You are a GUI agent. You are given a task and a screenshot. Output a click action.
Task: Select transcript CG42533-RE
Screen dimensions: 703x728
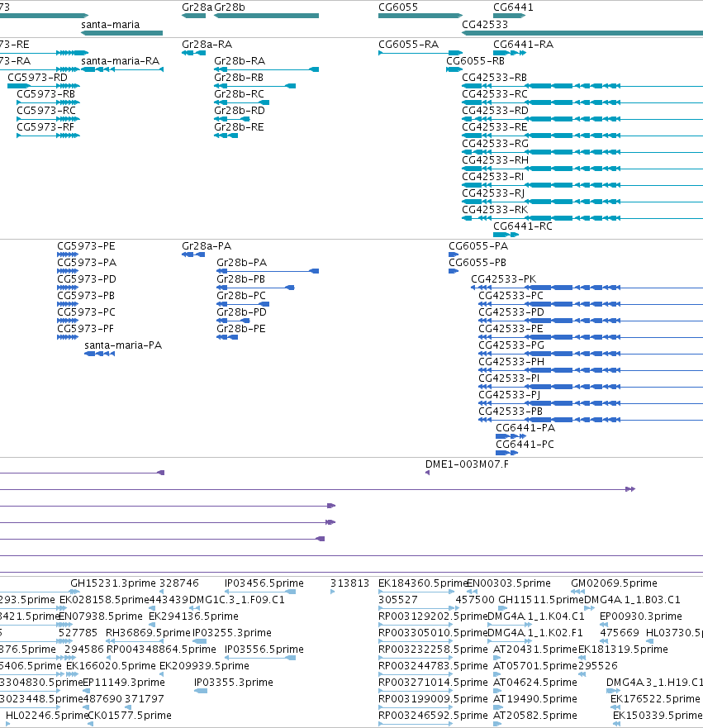(582, 136)
